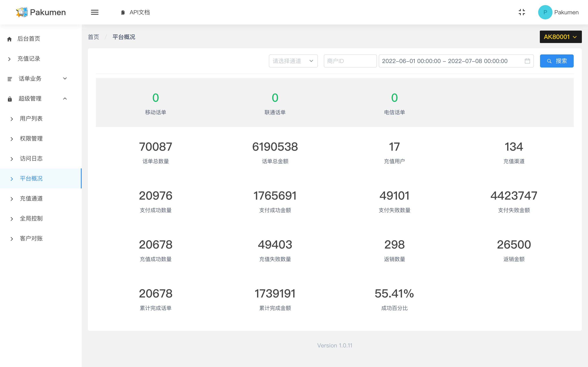Viewport: 588px width, 367px height.
Task: Click the lock icon beside 超级管理
Action: pyautogui.click(x=10, y=99)
